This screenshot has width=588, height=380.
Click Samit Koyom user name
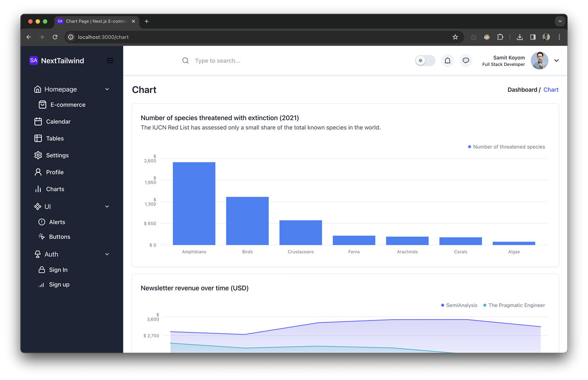pyautogui.click(x=509, y=58)
